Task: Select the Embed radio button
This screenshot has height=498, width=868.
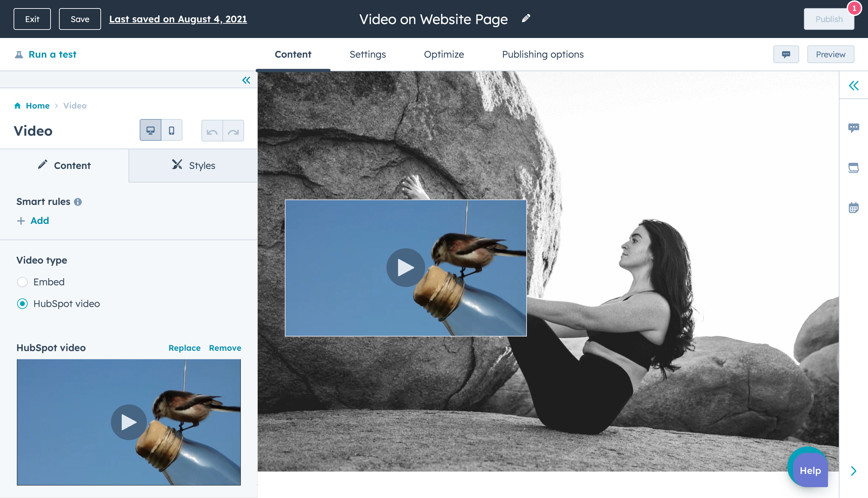Action: (x=23, y=282)
